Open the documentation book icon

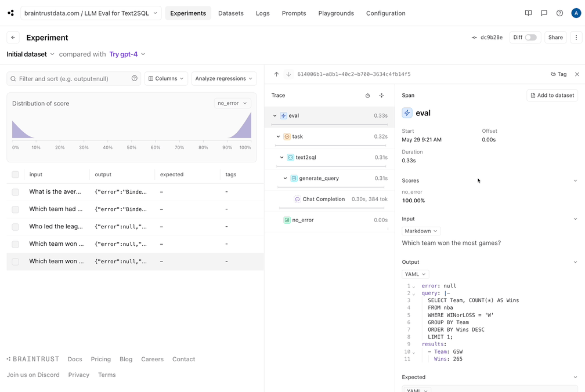coord(528,13)
